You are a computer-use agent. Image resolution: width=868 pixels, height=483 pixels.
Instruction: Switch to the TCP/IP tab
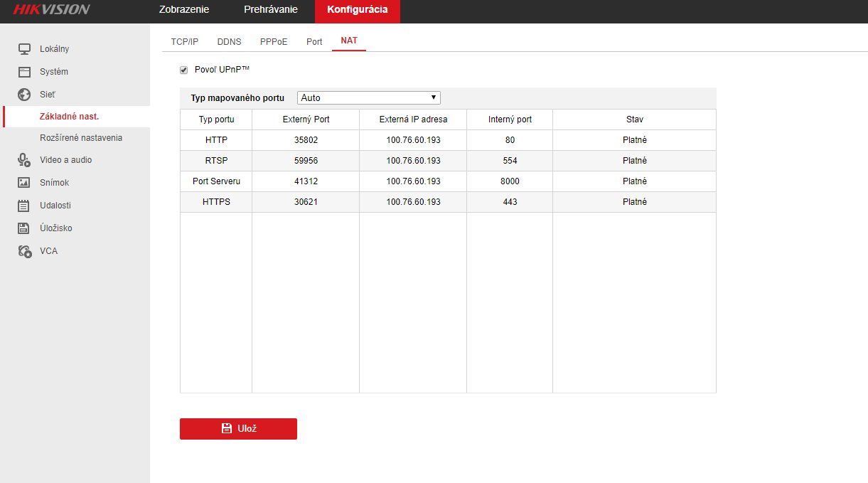click(185, 42)
